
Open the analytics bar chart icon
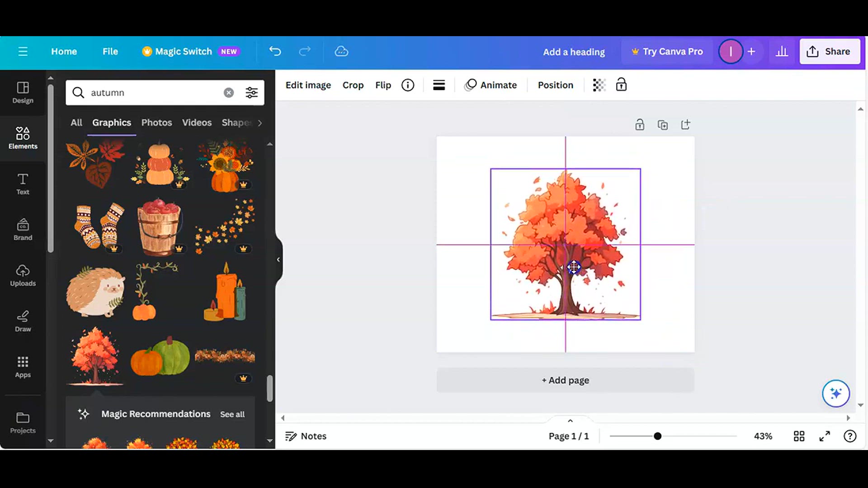pyautogui.click(x=782, y=52)
